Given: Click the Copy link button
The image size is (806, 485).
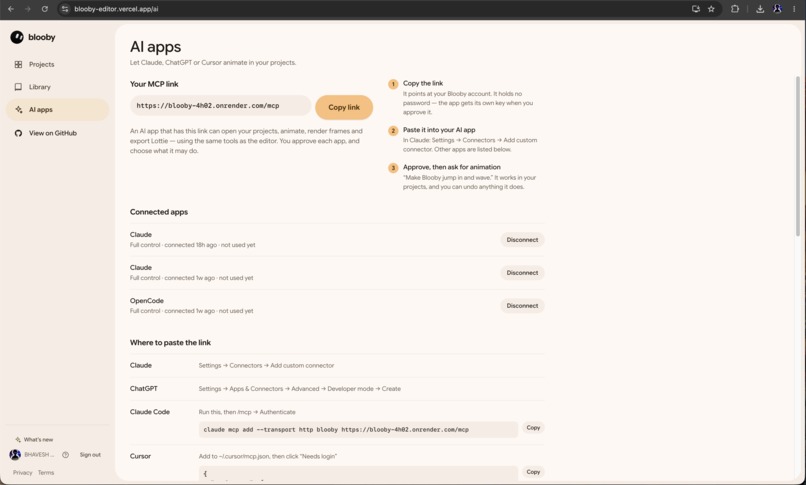Looking at the screenshot, I should (344, 107).
